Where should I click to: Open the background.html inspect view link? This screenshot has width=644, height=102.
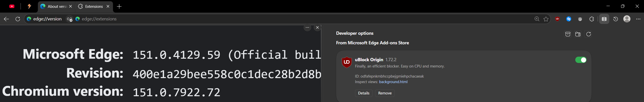click(x=393, y=82)
